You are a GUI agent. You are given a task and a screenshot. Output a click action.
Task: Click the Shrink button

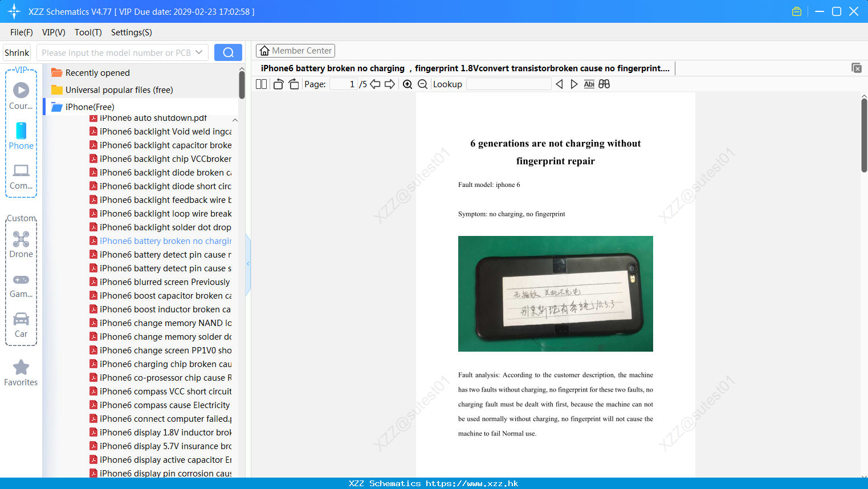click(x=17, y=52)
